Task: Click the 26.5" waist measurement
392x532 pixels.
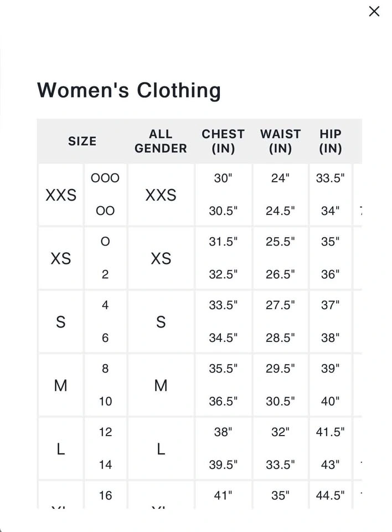Action: point(281,274)
